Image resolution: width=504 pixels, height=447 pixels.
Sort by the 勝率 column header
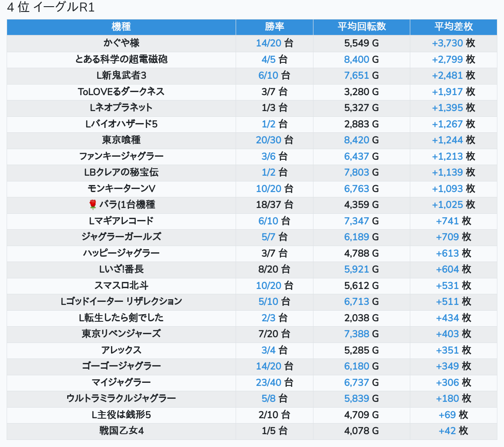pos(274,27)
